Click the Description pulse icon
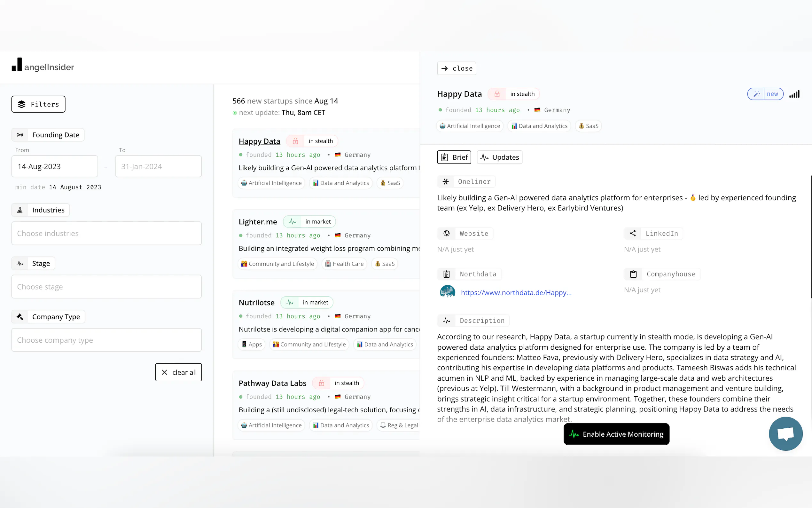The width and height of the screenshot is (812, 508). coord(447,321)
